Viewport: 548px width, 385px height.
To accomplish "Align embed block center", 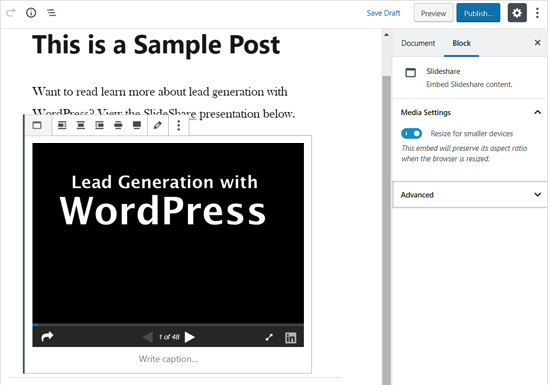I will pyautogui.click(x=81, y=125).
